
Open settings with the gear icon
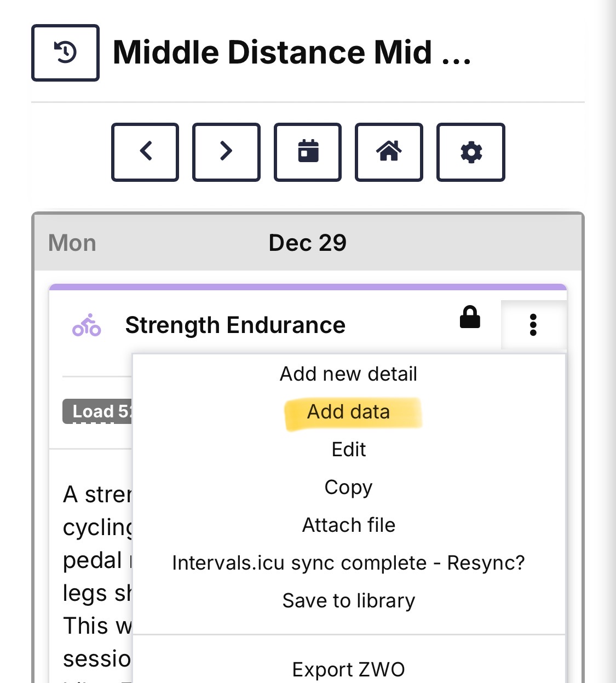[470, 152]
